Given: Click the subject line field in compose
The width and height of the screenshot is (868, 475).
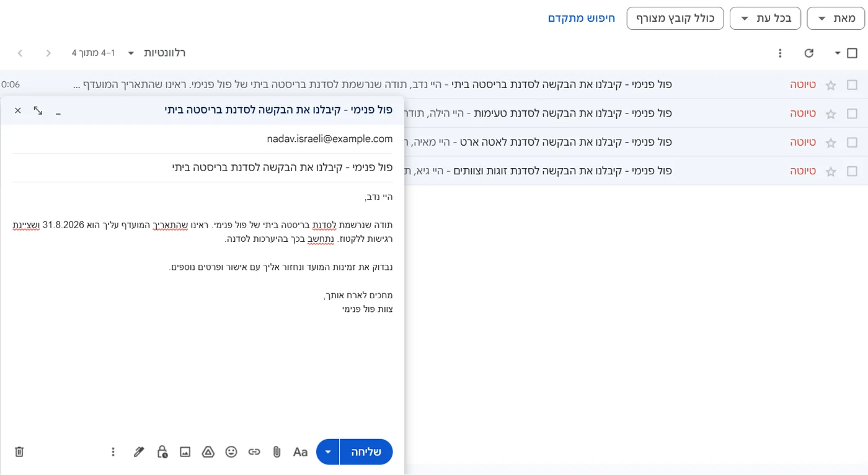Looking at the screenshot, I should 203,167.
